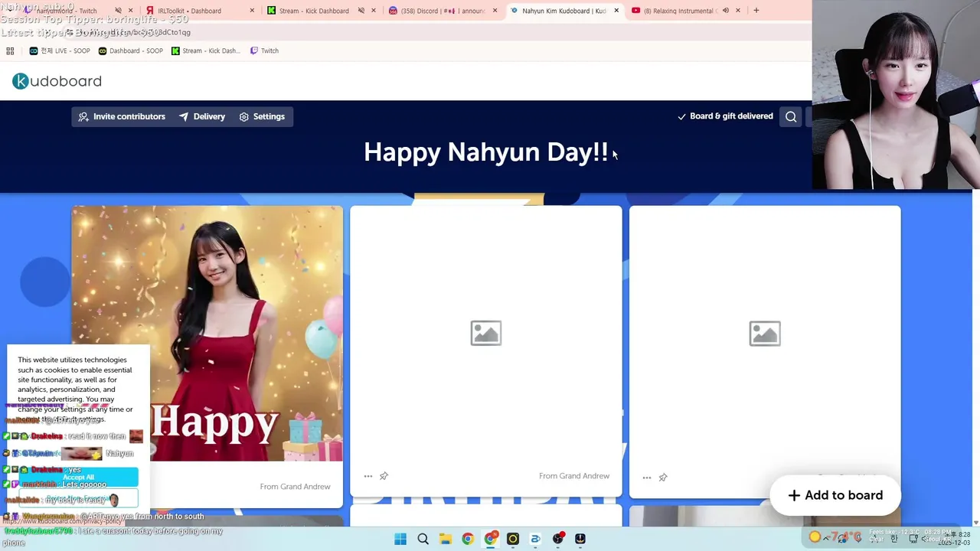The width and height of the screenshot is (980, 551).
Task: Open first Chrome icon on taskbar
Action: tap(468, 539)
